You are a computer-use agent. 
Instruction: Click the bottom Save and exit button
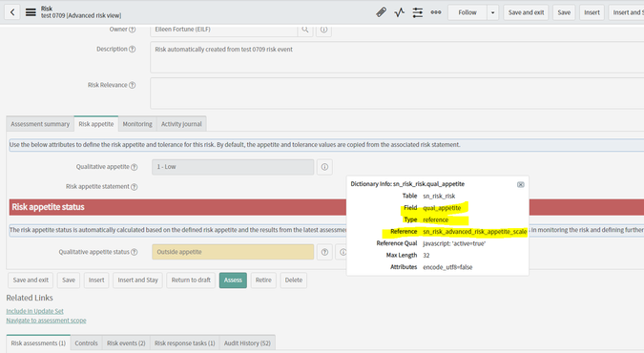pyautogui.click(x=31, y=280)
